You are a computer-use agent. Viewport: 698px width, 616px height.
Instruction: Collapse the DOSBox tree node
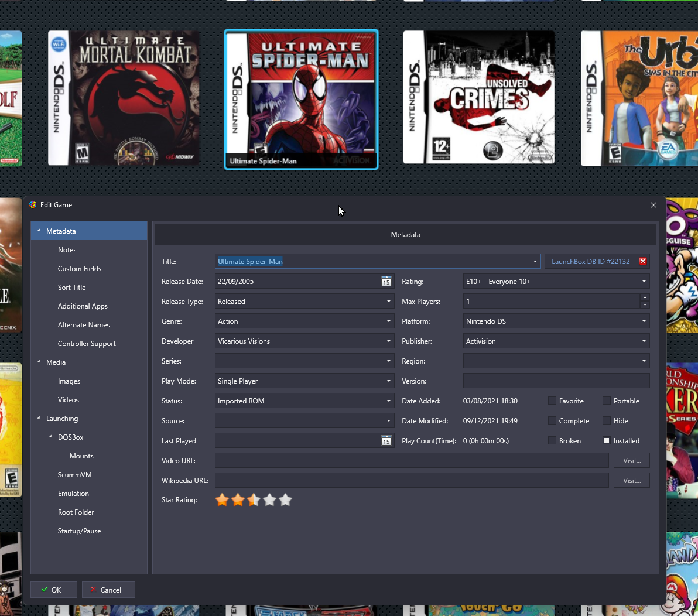[x=50, y=437]
